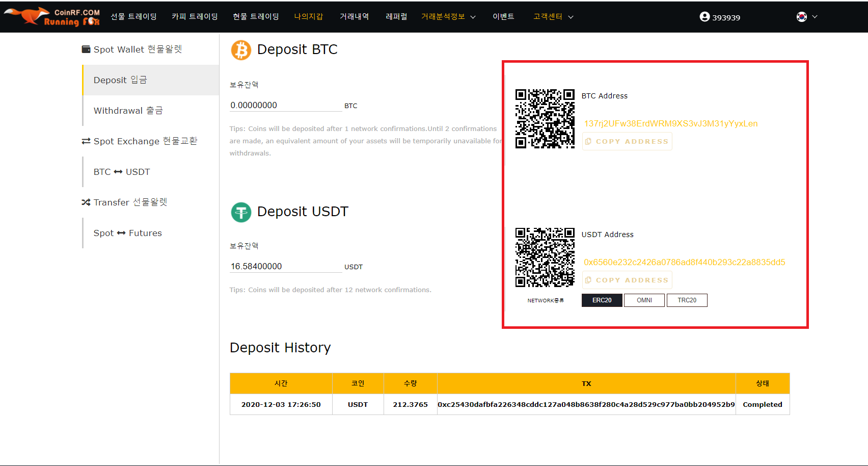Go to 나의지갑 in the top menu

pos(309,17)
